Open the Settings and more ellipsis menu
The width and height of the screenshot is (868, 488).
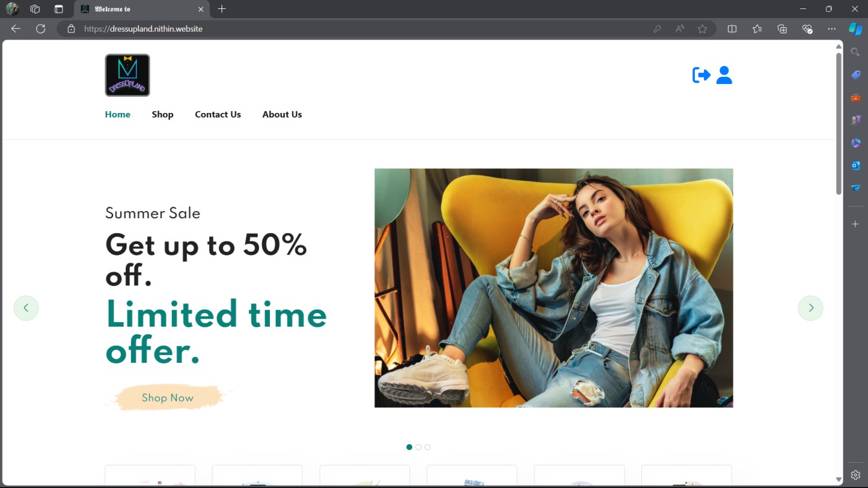[832, 28]
